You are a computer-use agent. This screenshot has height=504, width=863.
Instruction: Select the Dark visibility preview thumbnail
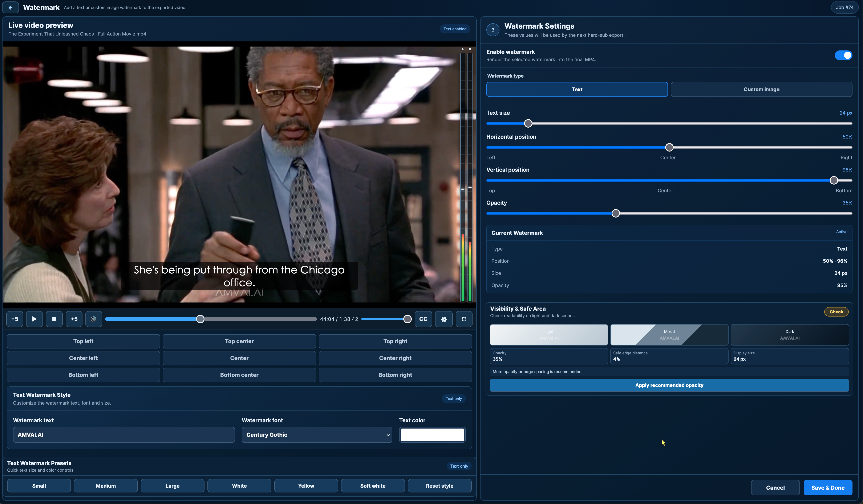click(790, 335)
